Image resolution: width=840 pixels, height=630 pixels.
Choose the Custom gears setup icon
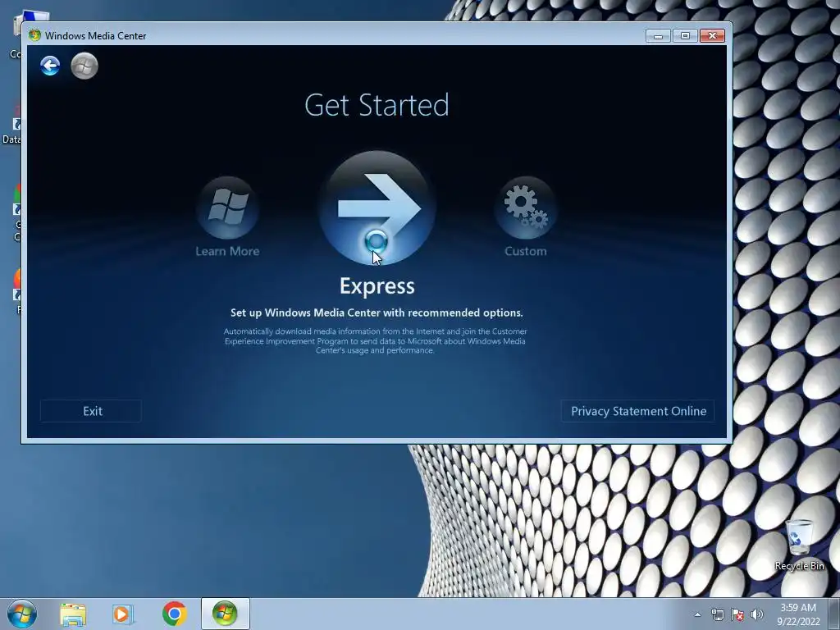(x=526, y=208)
